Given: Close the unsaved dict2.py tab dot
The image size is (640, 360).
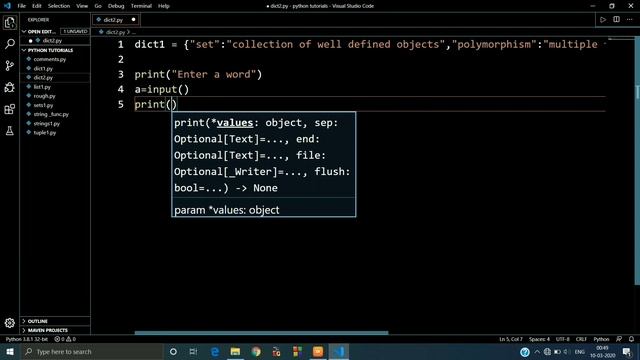Looking at the screenshot, I should [x=133, y=20].
